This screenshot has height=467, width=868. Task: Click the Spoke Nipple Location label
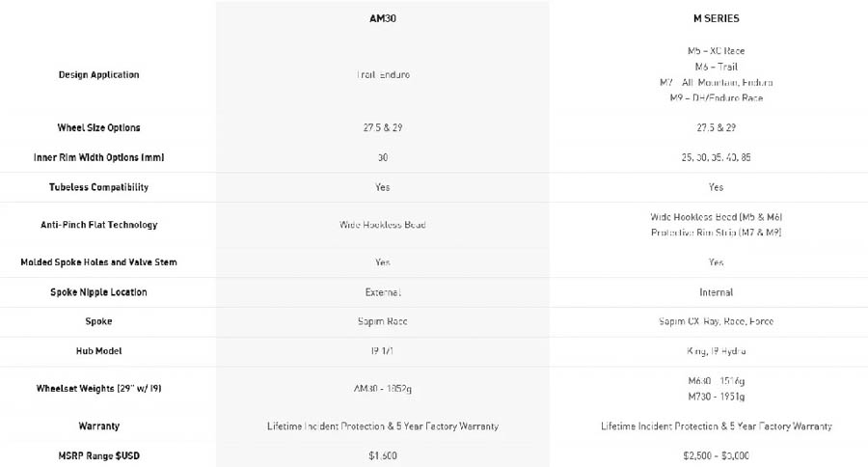coord(98,292)
